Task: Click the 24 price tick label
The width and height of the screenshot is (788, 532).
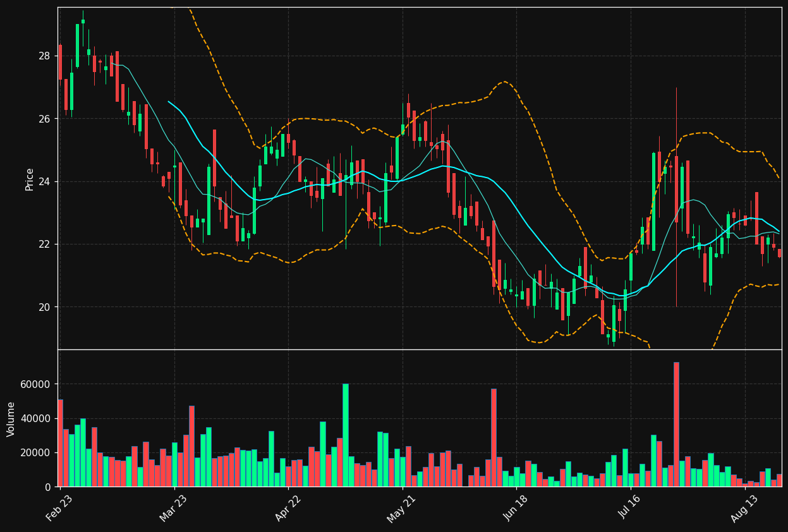Action: [44, 181]
